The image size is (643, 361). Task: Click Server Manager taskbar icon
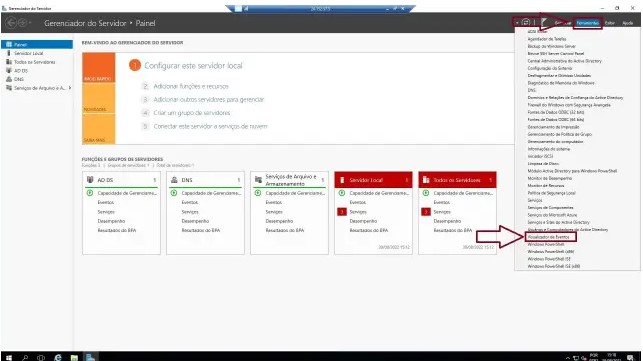(x=91, y=357)
